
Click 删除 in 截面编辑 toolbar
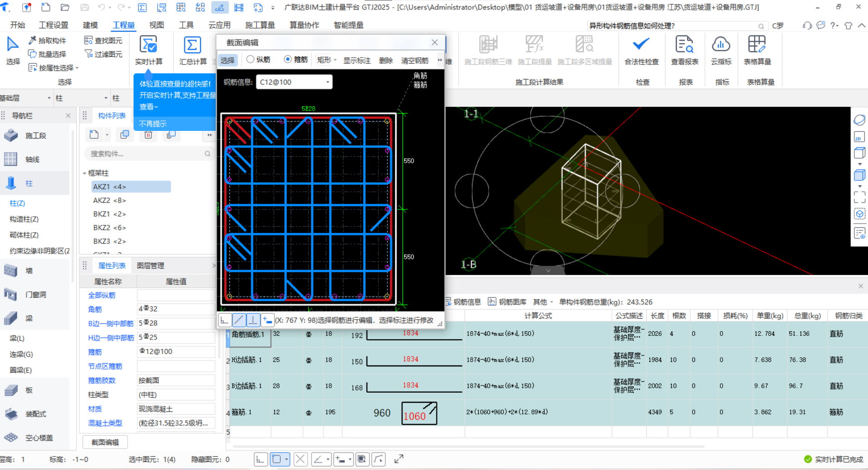coord(386,60)
